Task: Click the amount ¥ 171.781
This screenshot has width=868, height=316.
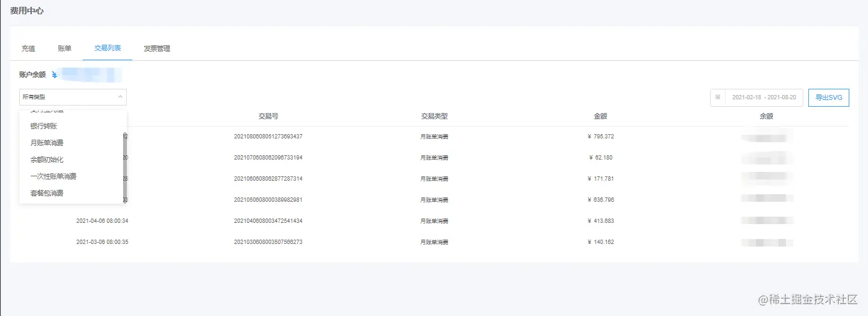Action: 600,178
